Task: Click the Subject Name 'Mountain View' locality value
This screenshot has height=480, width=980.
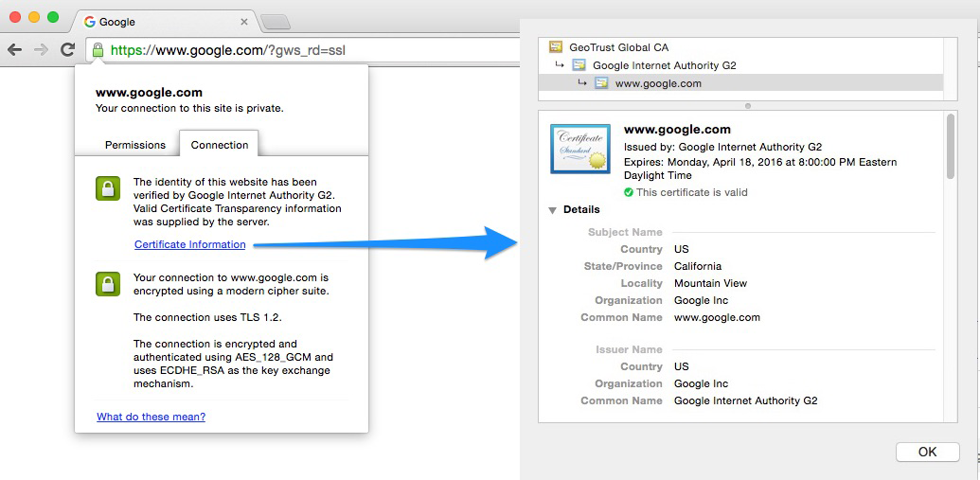Action: point(711,283)
